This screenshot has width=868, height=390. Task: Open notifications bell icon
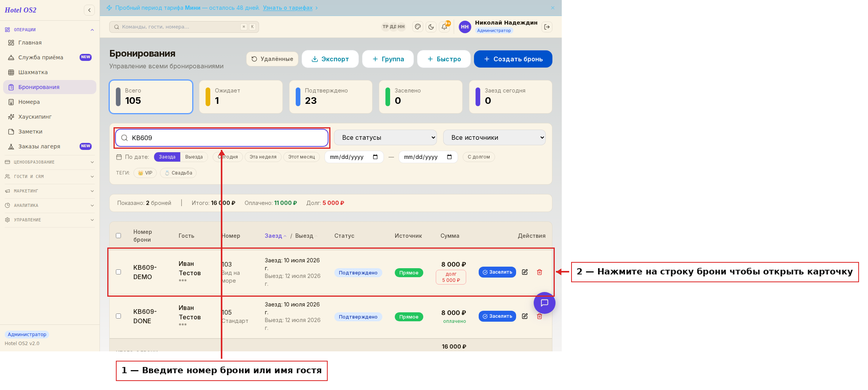click(x=444, y=27)
